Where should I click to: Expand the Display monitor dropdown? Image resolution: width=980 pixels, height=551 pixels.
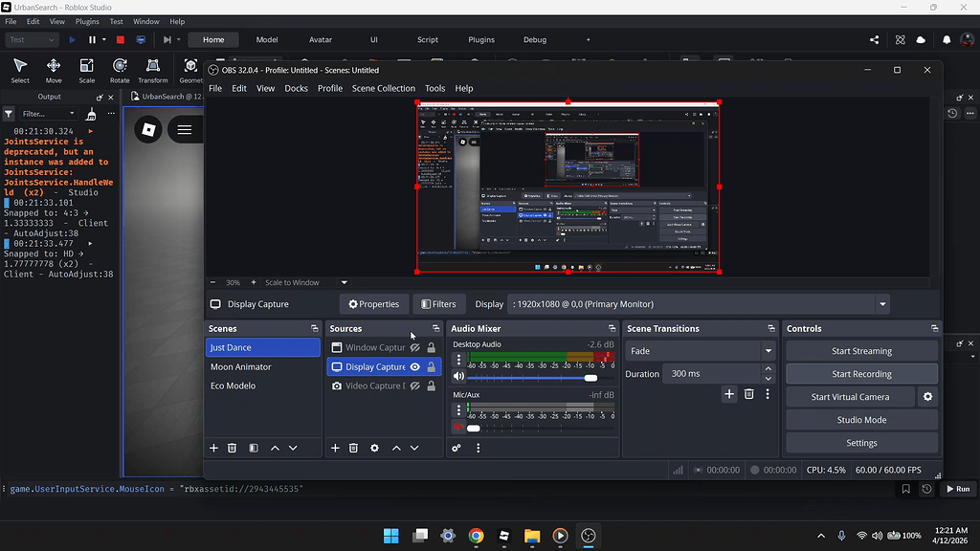click(882, 304)
